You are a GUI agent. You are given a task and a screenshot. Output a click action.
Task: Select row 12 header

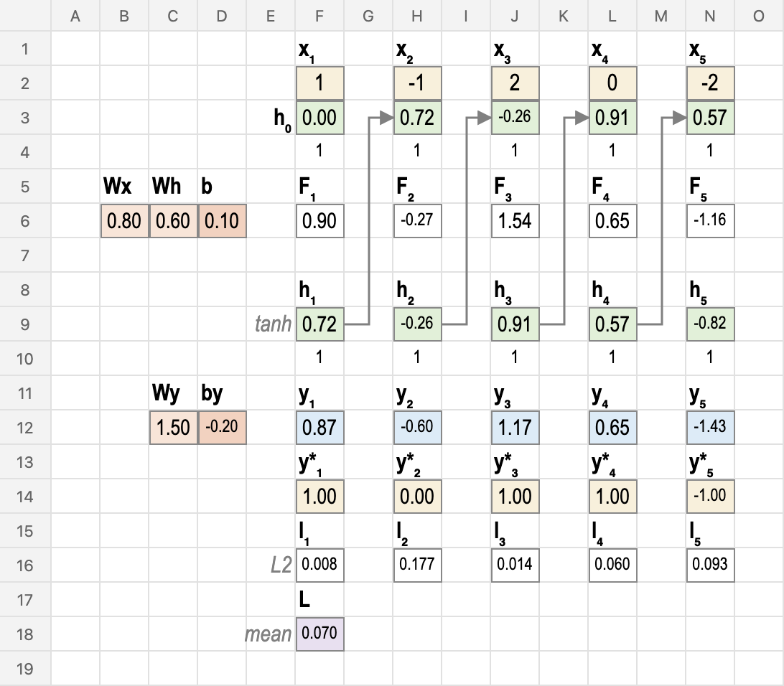(25, 428)
